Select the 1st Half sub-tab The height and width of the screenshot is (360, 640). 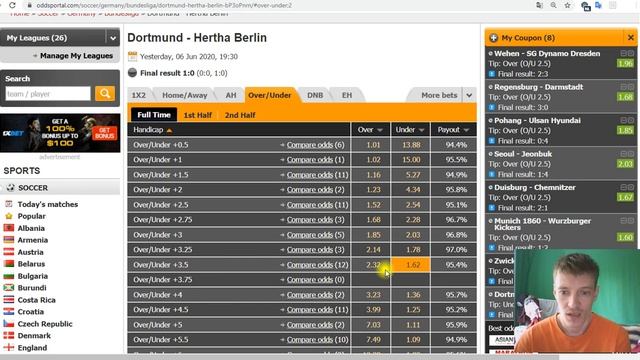pos(198,115)
